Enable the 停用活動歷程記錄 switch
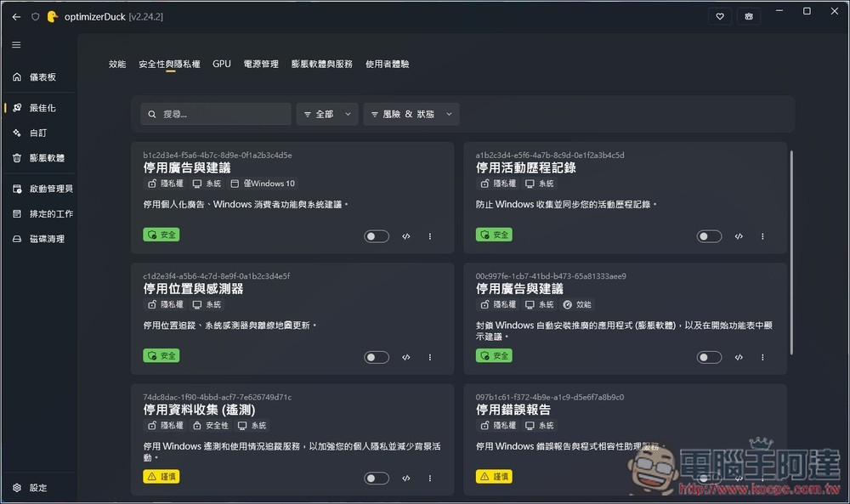This screenshot has width=850, height=504. point(709,236)
